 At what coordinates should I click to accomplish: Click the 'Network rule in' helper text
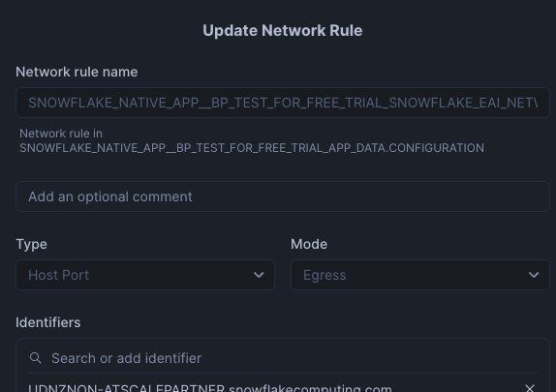tap(61, 134)
